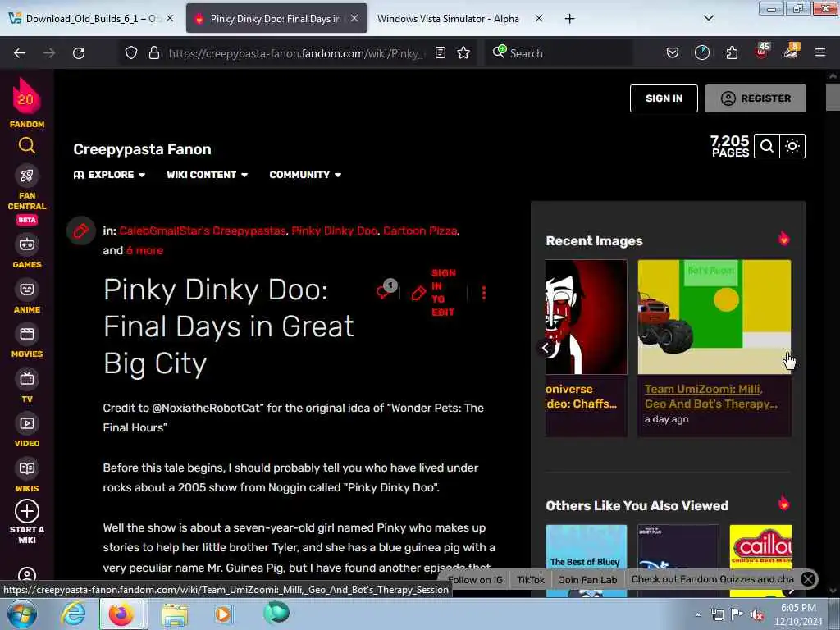This screenshot has width=840, height=630.
Task: Go back to the previous page
Action: click(x=20, y=53)
